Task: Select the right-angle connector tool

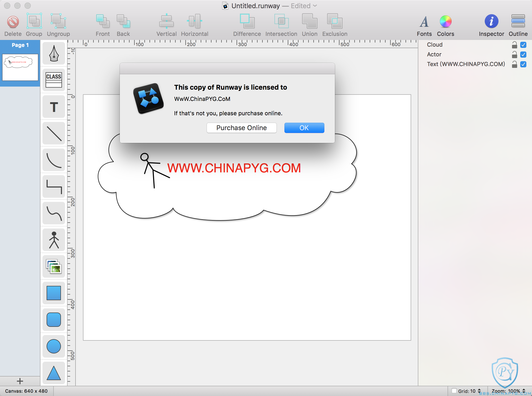Action: pos(54,187)
